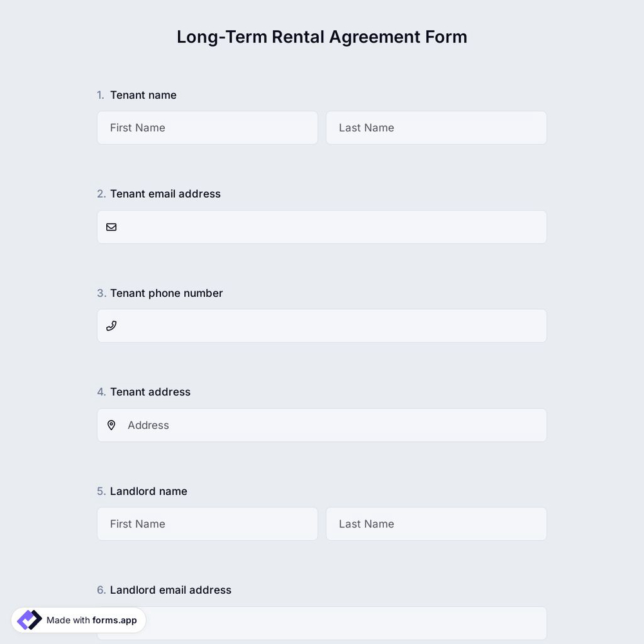The image size is (644, 644).
Task: Click the location pin icon in Tenant address
Action: coord(111,425)
